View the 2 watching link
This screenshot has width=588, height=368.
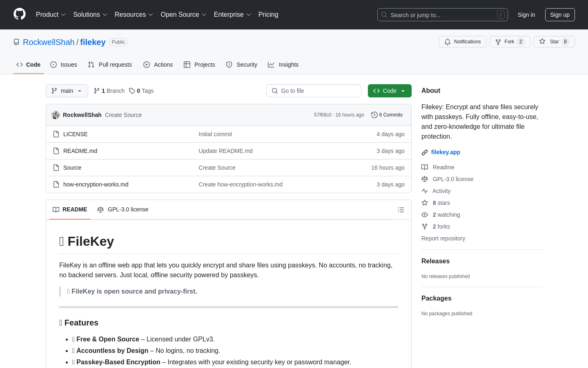tap(446, 215)
